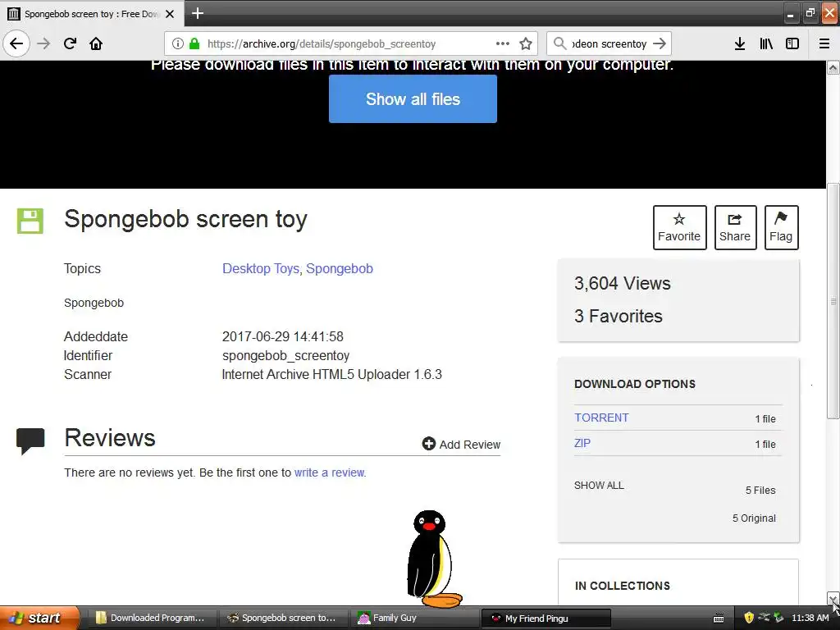Switch to Spongebob screen toy taskbar item
840x630 pixels.
282,618
